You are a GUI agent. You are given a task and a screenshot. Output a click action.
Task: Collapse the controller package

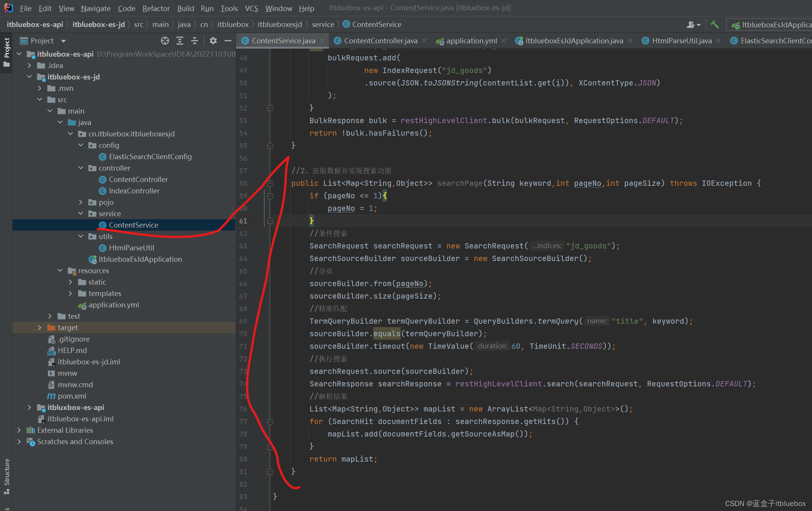tap(81, 168)
